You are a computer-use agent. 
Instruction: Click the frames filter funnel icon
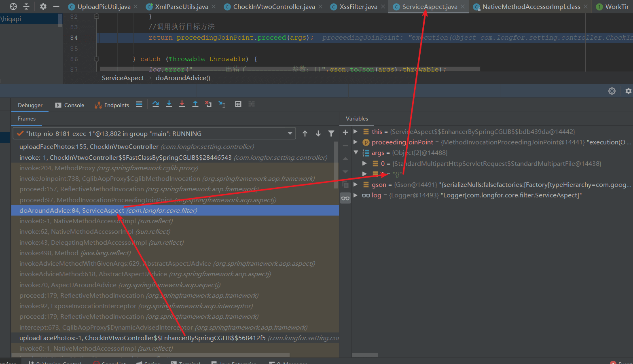pos(331,133)
